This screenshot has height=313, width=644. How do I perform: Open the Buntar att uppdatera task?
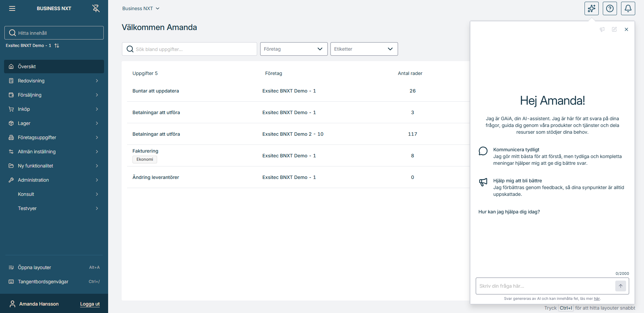[155, 90]
